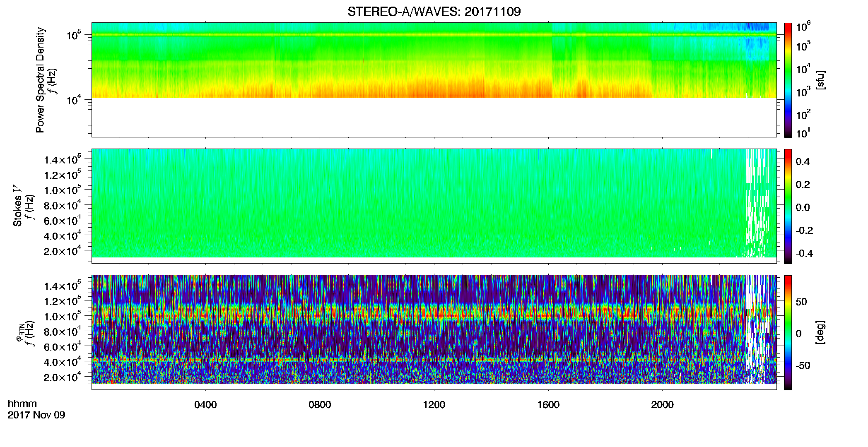Click the Power Spectral Density color bar
Screen dimensions: 868x447
click(788, 80)
